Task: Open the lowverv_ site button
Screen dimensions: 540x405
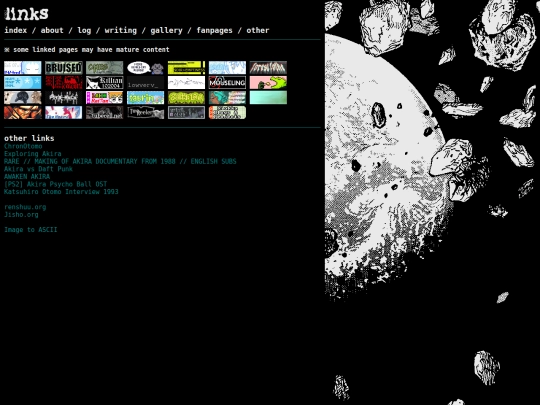Action: 145,83
